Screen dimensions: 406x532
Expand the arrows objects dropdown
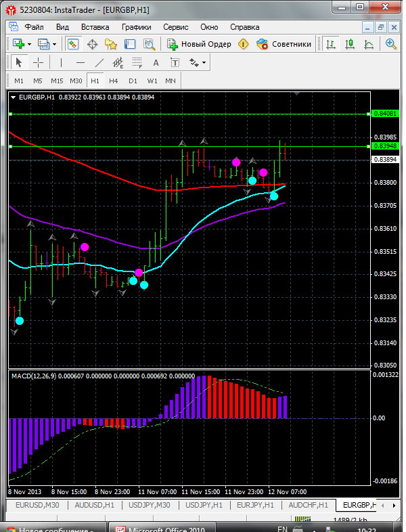coord(204,62)
